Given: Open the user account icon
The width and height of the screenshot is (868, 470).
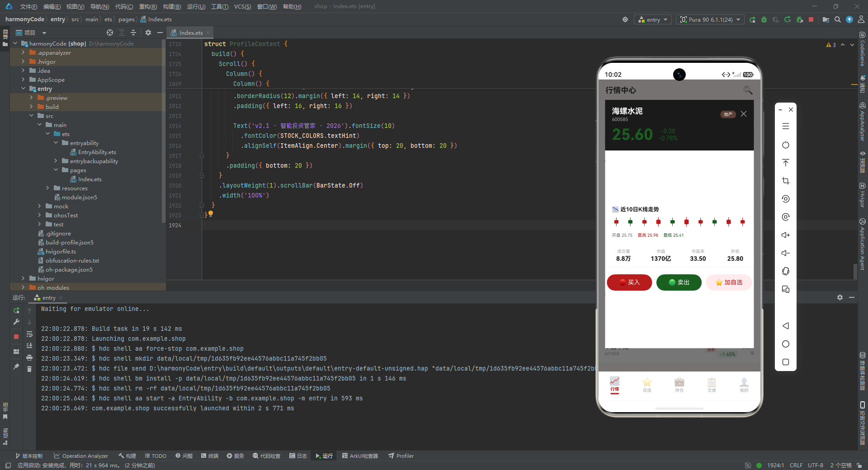Looking at the screenshot, I should coord(861,19).
